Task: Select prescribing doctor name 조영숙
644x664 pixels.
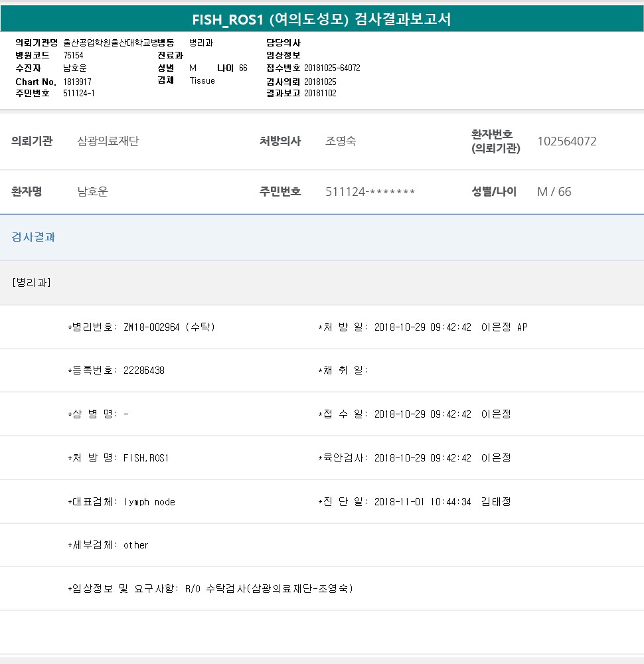Action: point(341,141)
